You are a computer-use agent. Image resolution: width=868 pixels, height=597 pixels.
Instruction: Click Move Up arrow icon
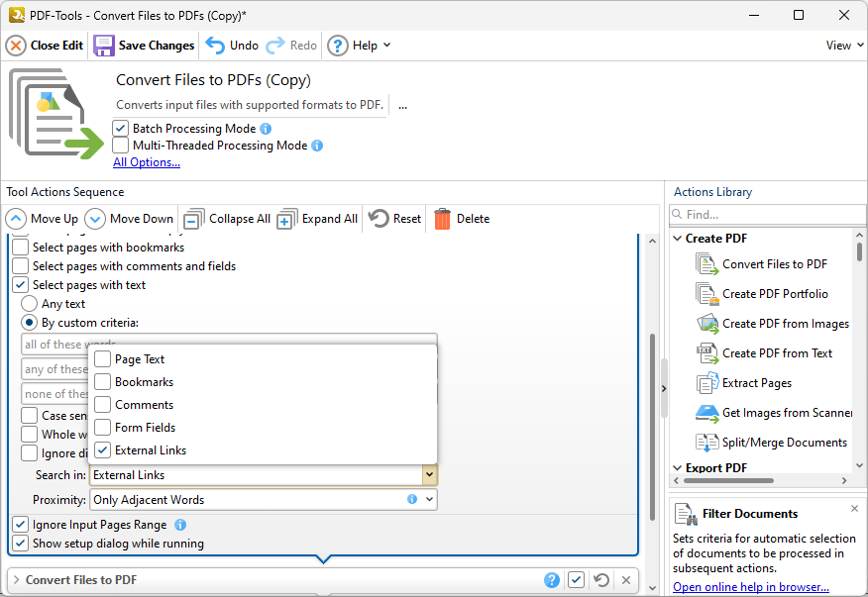(x=16, y=219)
